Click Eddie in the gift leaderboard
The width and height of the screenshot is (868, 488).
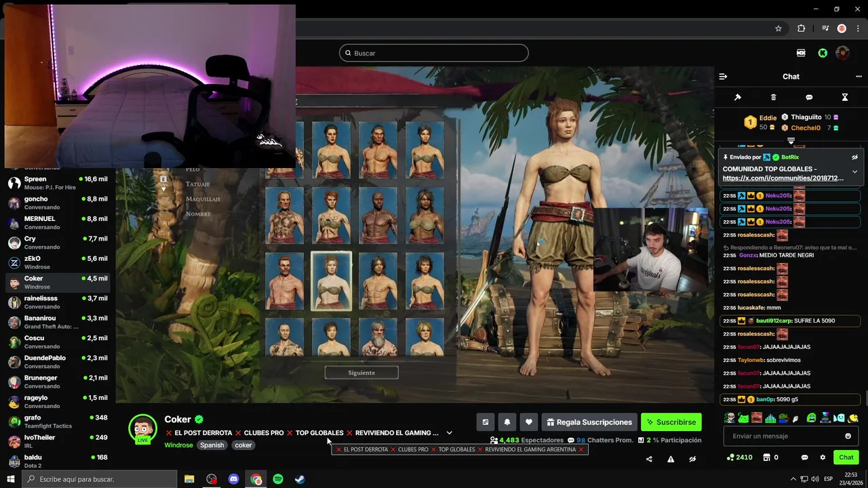768,117
